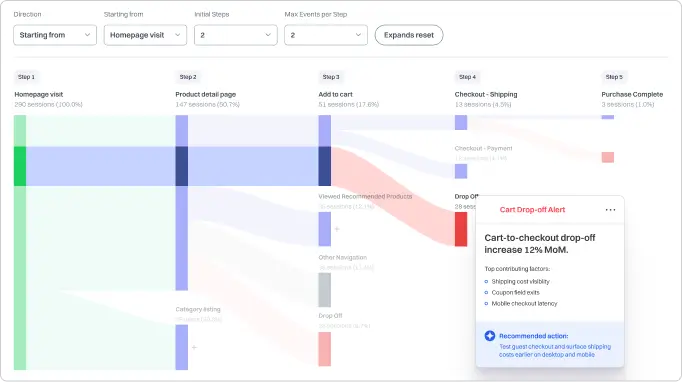Click the Purchase Complete step title

click(632, 94)
